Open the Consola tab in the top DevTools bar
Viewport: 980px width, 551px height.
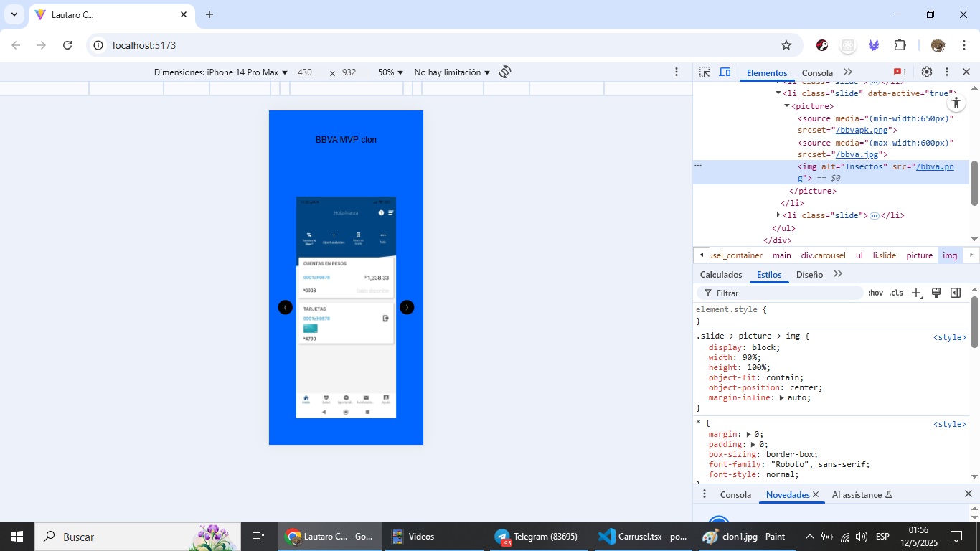[817, 72]
